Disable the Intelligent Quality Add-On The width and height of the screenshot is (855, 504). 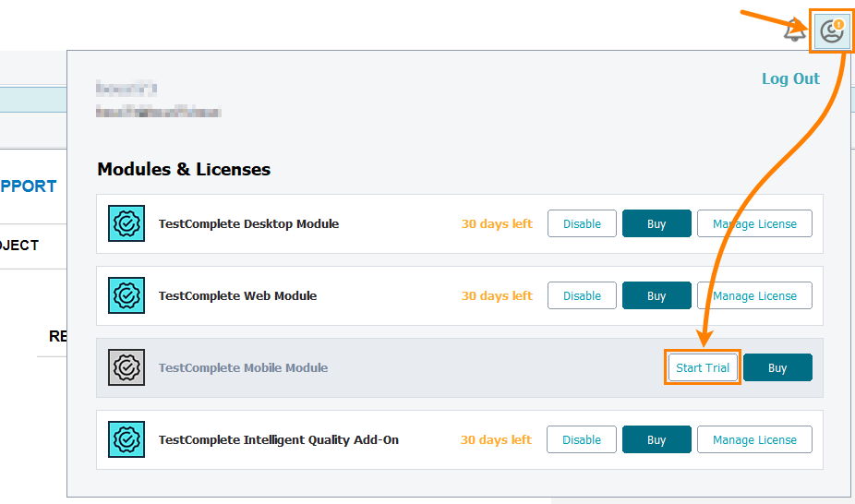pyautogui.click(x=582, y=440)
